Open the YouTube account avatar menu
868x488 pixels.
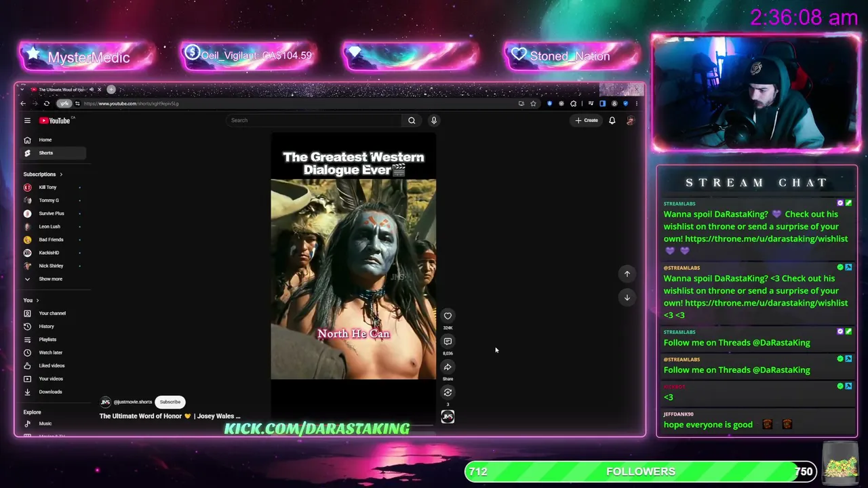(x=630, y=121)
